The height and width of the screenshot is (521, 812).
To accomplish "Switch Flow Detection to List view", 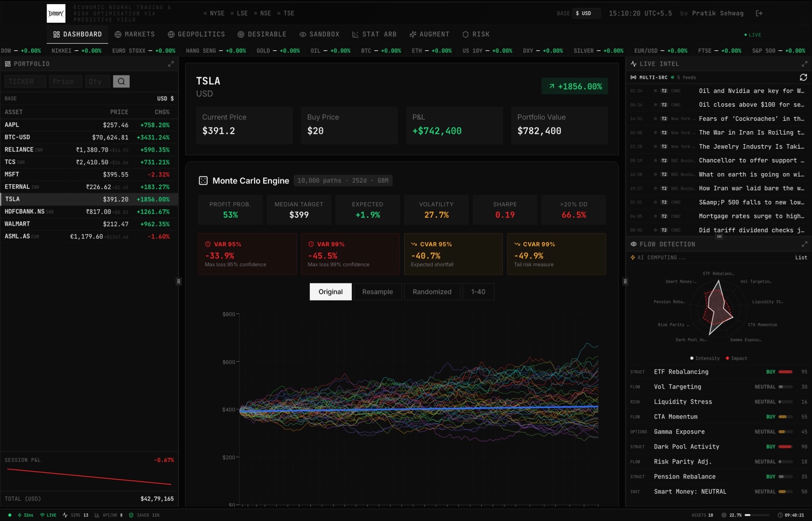I will [x=801, y=258].
